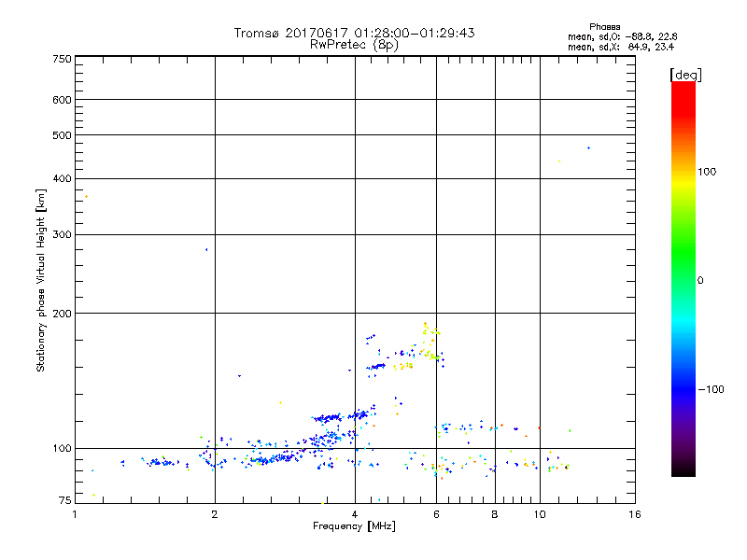Click the 'Stationary phase Virtual Height [km]' label

tap(41, 281)
